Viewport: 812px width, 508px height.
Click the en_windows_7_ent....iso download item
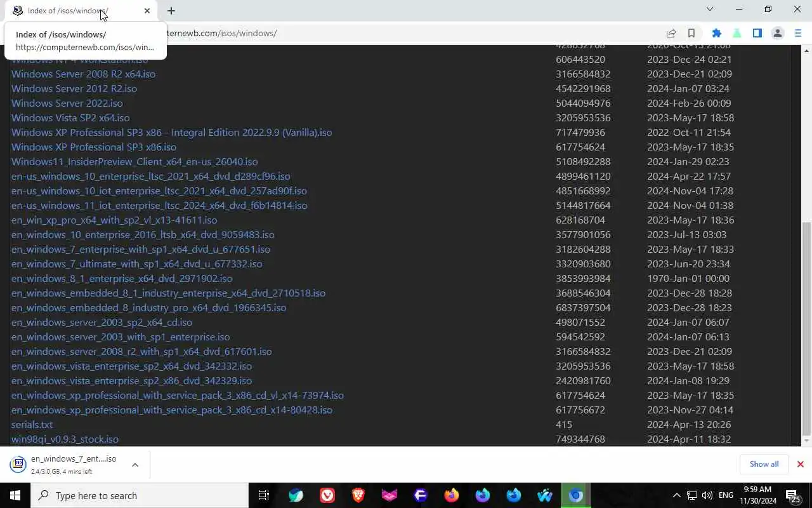pos(67,465)
